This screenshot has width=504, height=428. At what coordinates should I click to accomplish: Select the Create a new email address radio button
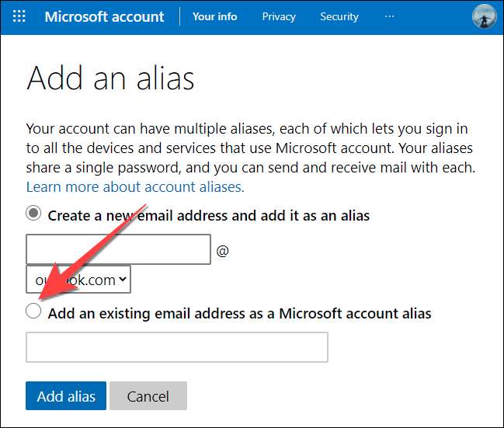click(x=33, y=214)
